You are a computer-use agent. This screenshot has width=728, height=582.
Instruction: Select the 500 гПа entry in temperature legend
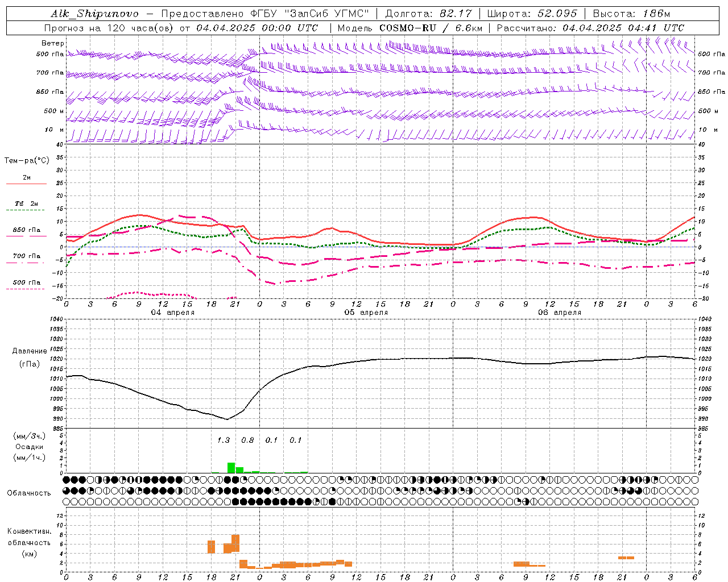click(x=26, y=284)
